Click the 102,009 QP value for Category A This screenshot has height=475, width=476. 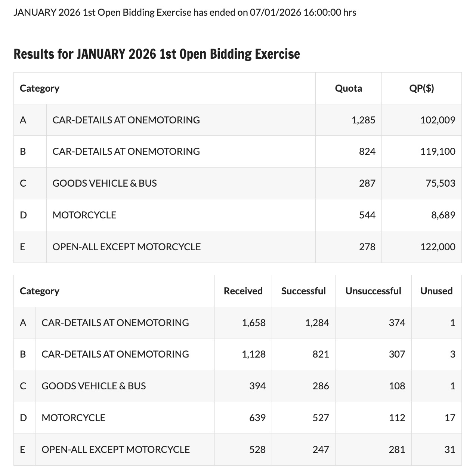438,120
